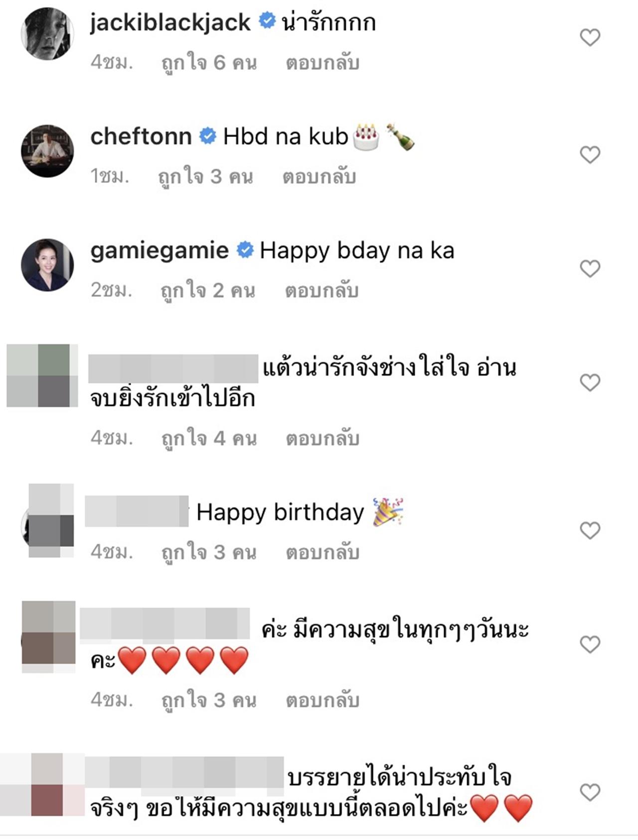Reply to gamiegamie's Happy bday comment
This screenshot has height=840, width=638.
321,290
